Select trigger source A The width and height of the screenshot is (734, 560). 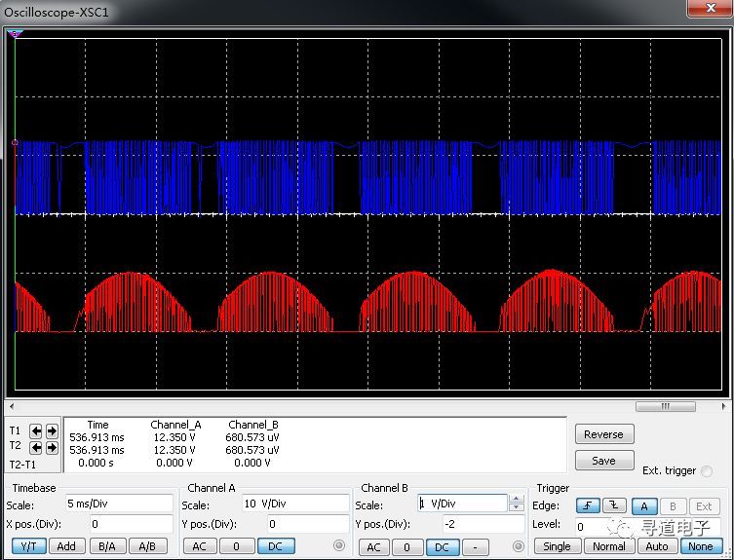pyautogui.click(x=644, y=505)
